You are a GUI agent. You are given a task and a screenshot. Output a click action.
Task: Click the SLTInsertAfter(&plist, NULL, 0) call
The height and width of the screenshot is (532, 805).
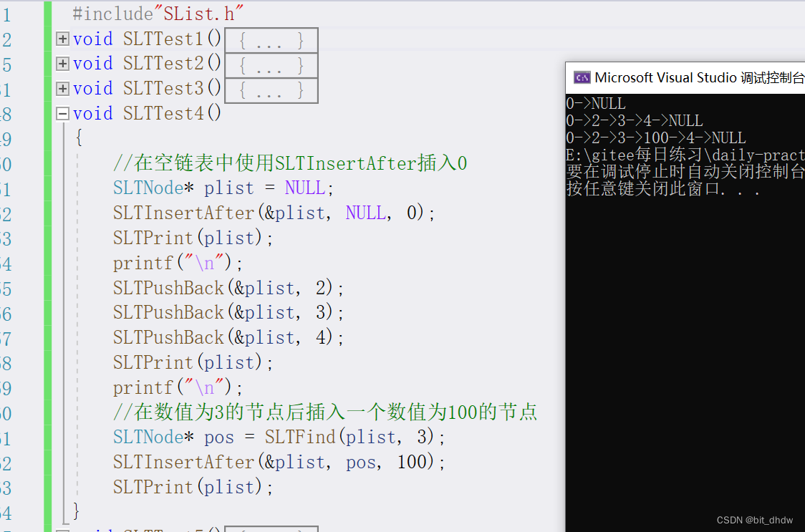(274, 213)
